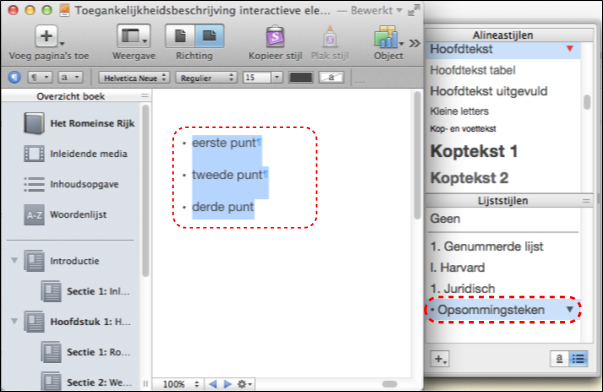Select Inleidende media in book outline
The image size is (603, 392).
click(75, 153)
